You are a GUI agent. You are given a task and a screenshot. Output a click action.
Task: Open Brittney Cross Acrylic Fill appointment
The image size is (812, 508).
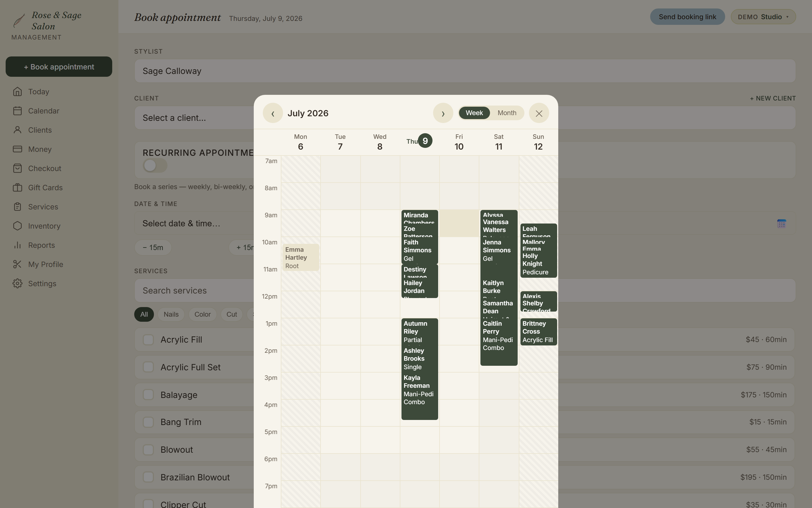[538, 331]
